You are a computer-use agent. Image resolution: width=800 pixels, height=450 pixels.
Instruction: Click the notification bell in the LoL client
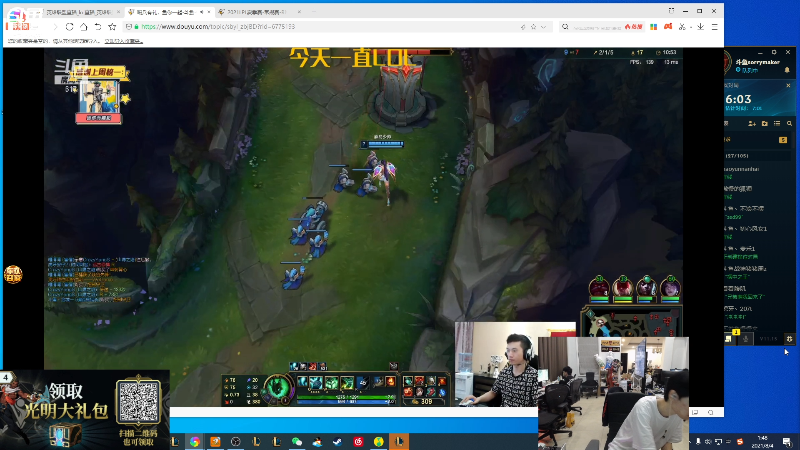[x=787, y=70]
